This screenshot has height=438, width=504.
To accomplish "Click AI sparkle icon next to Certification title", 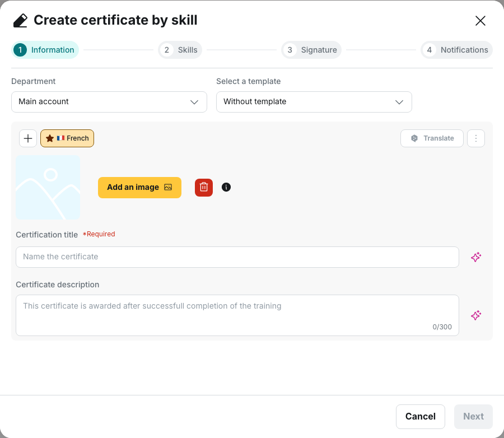I will (476, 257).
